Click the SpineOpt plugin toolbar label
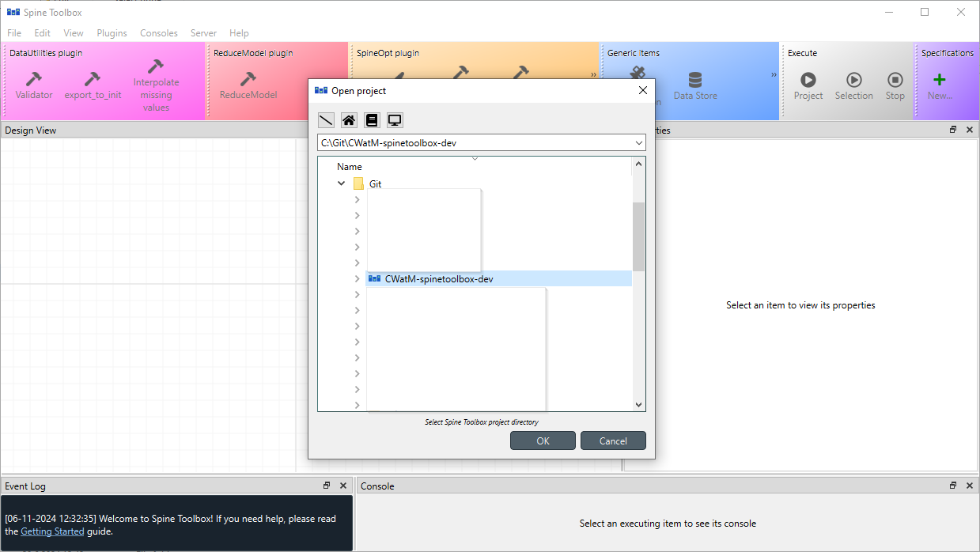980x552 pixels. (388, 53)
